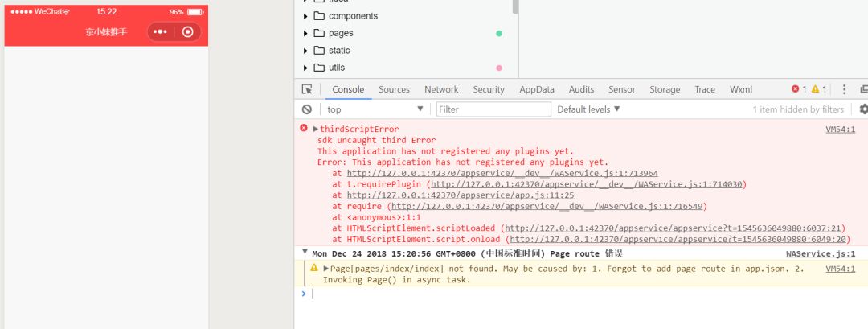Expand the pages folder arrow
This screenshot has height=329, width=868.
(x=305, y=33)
